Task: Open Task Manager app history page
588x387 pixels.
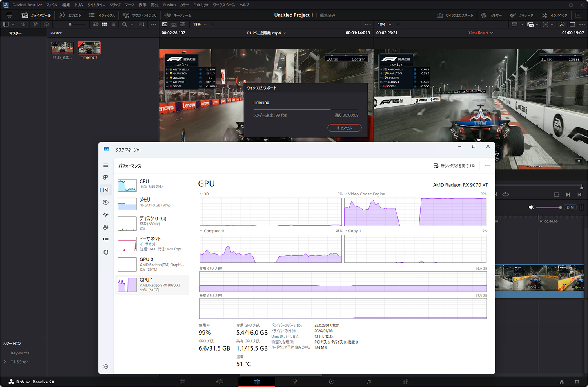Action: (106, 203)
